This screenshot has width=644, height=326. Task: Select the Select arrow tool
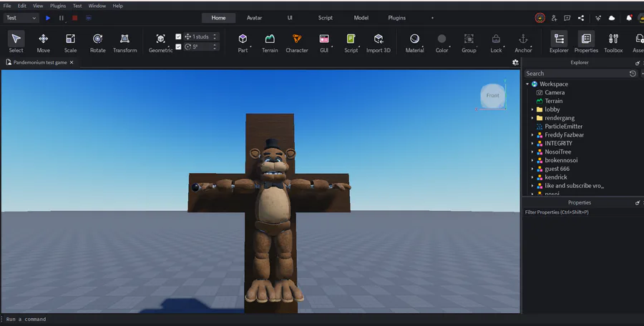point(16,42)
